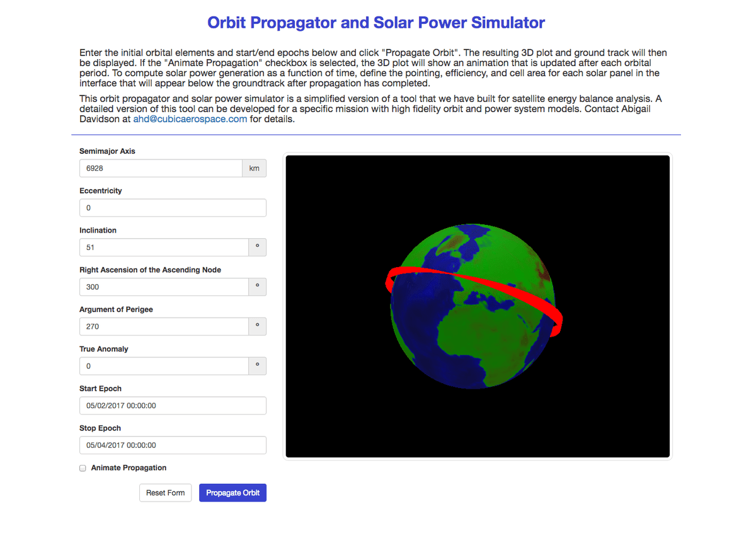756x533 pixels.
Task: Click the Start Epoch date field
Action: click(173, 406)
